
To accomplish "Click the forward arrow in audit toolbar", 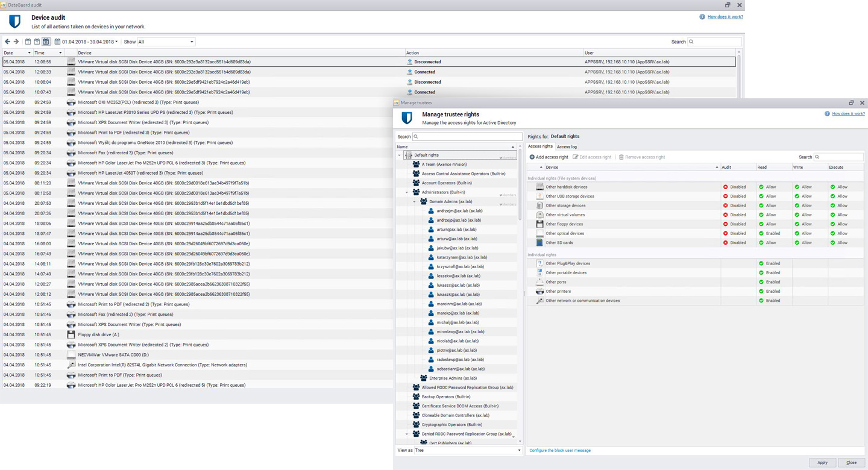I will pos(16,42).
